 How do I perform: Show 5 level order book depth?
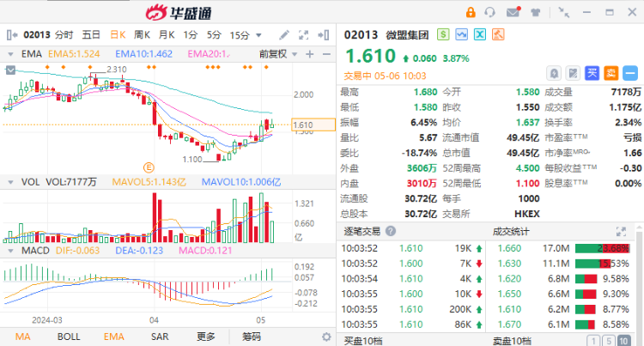tap(608, 341)
